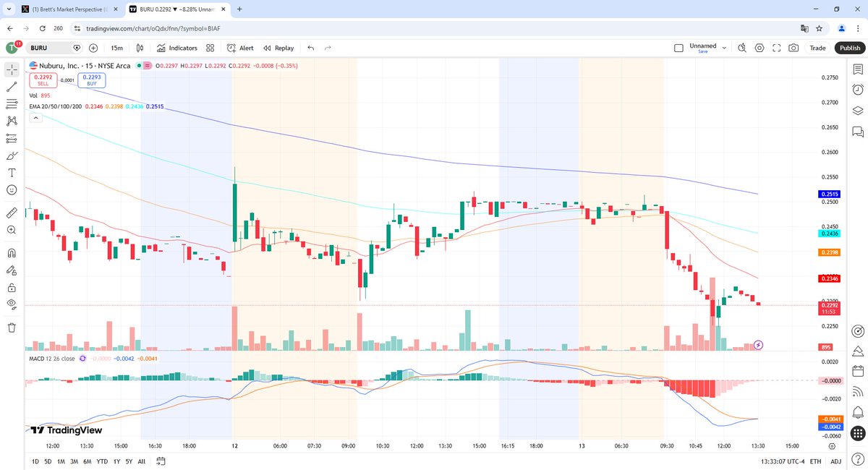Publish the chart idea
The height and width of the screenshot is (470, 868).
coord(850,48)
